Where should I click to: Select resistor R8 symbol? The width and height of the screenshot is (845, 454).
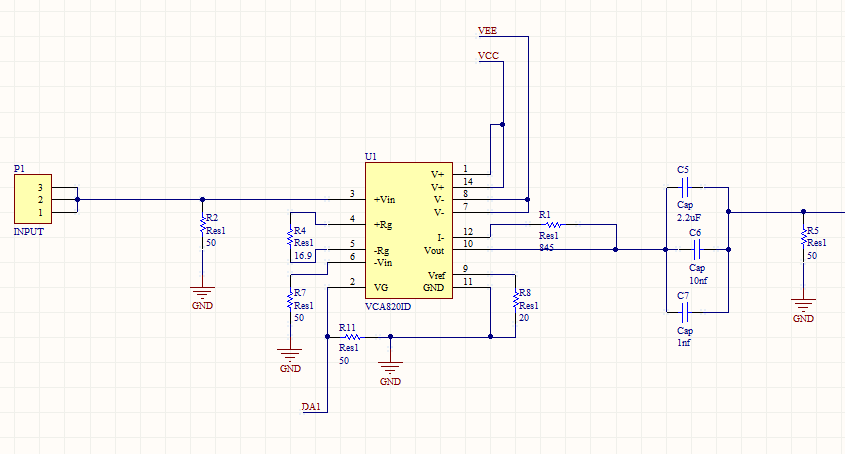pyautogui.click(x=516, y=299)
